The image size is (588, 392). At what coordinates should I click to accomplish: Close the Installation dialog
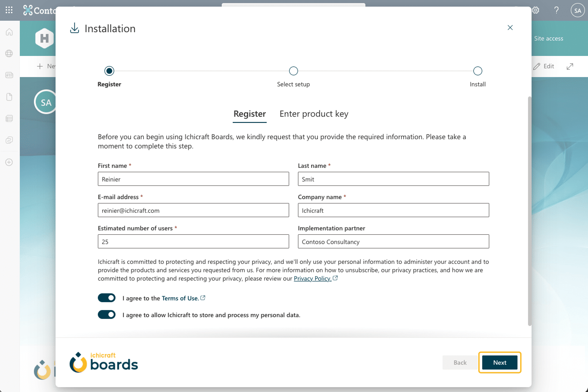pyautogui.click(x=510, y=28)
